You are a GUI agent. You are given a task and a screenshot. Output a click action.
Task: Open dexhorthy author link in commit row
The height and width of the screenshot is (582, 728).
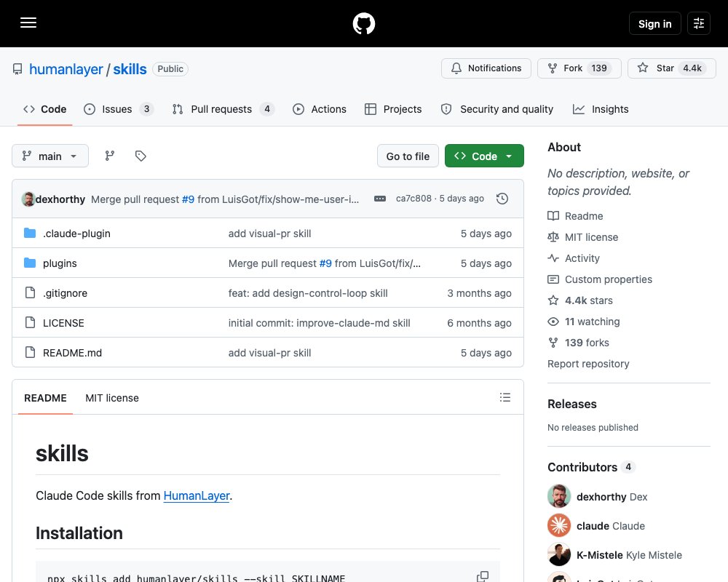(60, 199)
